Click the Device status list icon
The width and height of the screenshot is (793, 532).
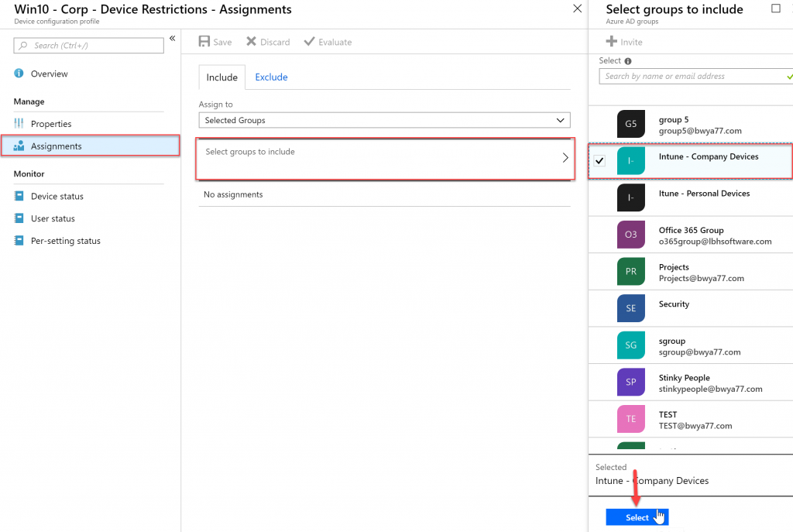coord(19,196)
